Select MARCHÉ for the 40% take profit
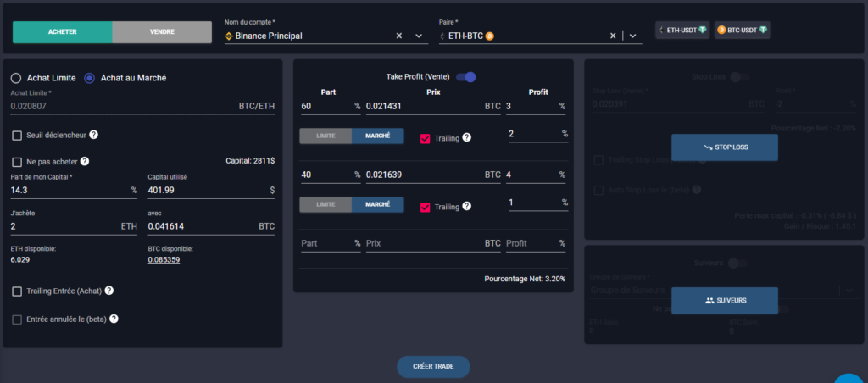Image resolution: width=868 pixels, height=383 pixels. click(x=377, y=205)
